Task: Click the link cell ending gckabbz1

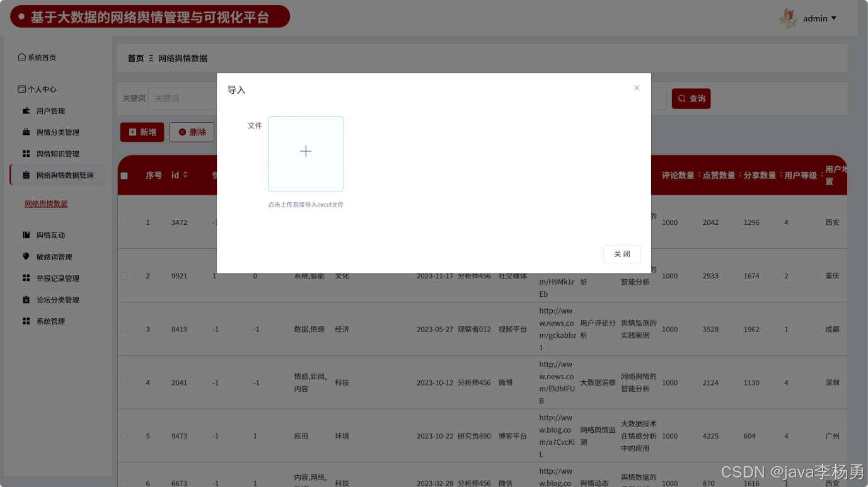Action: [557, 329]
